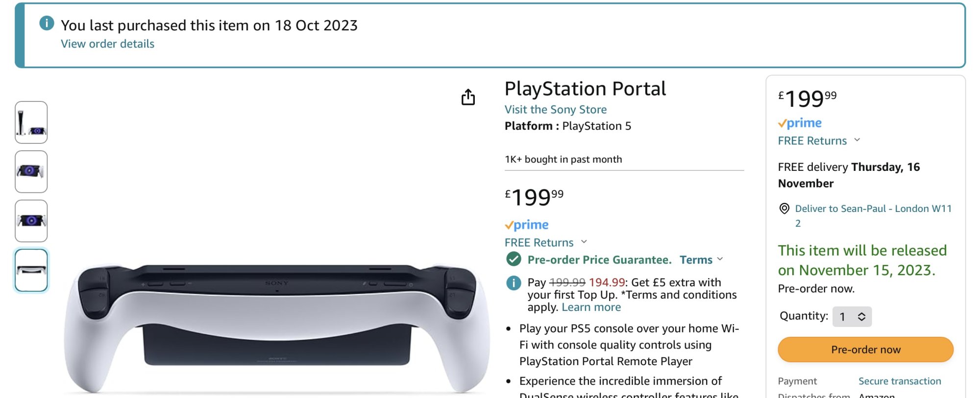Click the Pre-order now button
This screenshot has width=980, height=398.
865,350
